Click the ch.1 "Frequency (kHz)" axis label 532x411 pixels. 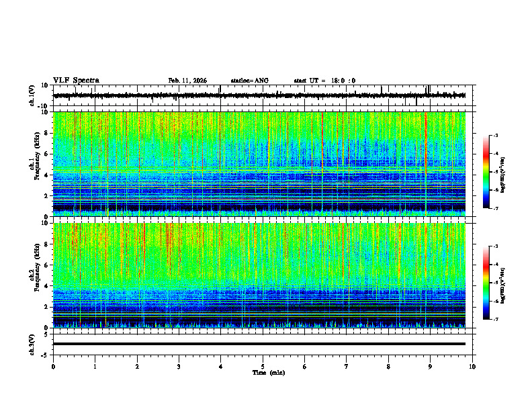click(37, 156)
